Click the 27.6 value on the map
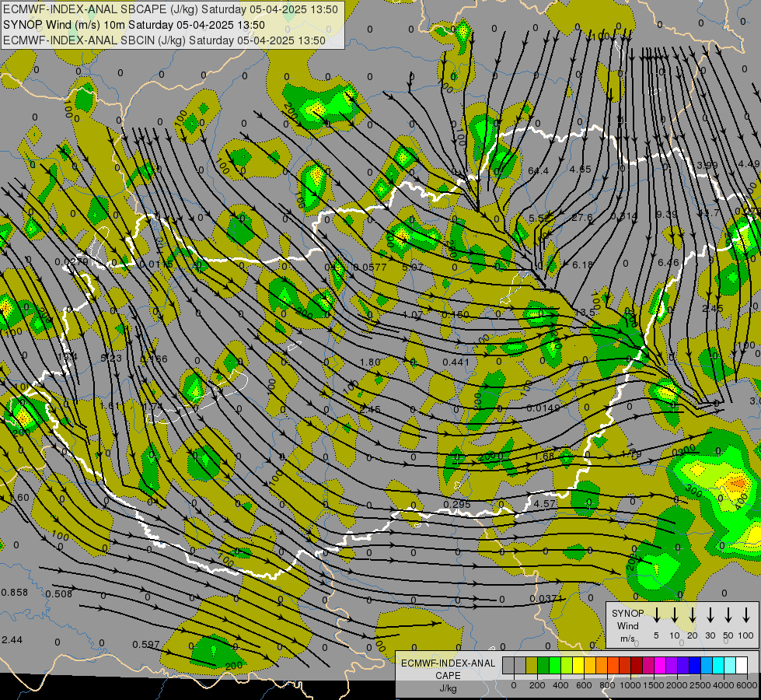 pos(582,217)
